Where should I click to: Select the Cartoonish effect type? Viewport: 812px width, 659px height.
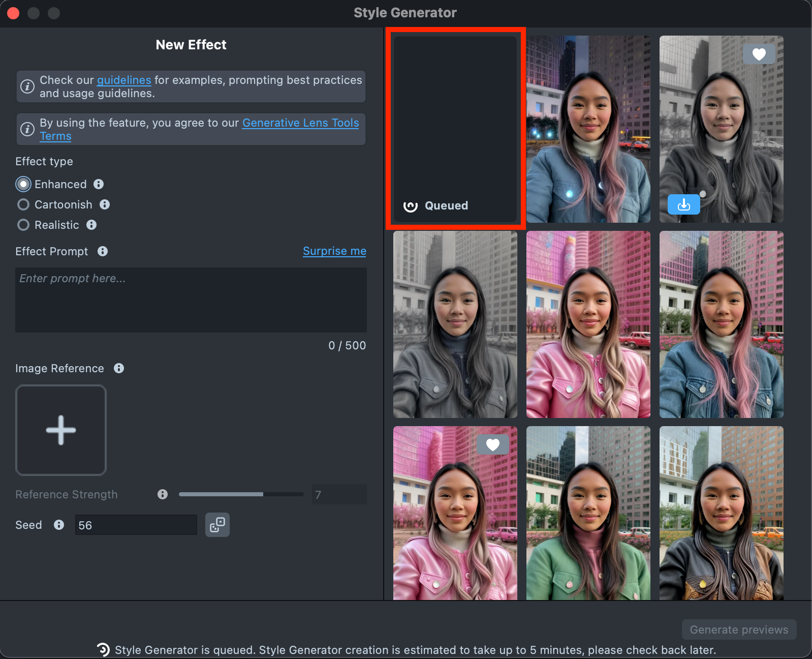tap(23, 204)
